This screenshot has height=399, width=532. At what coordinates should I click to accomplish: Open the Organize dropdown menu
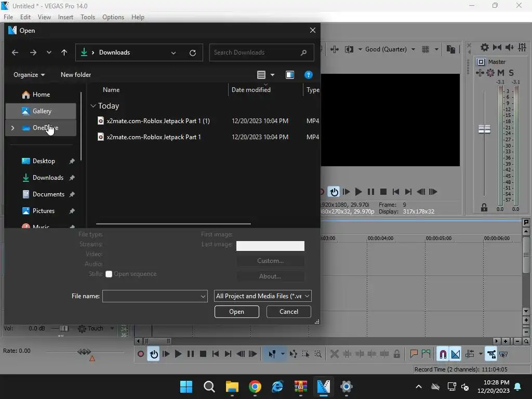point(29,75)
